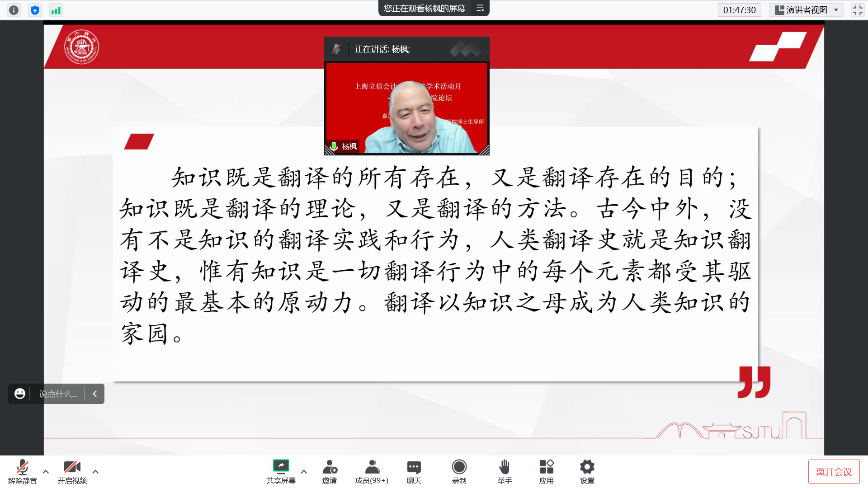Expand audio options arrow next to mute
Viewport: 868px width, 488px height.
coord(46,471)
